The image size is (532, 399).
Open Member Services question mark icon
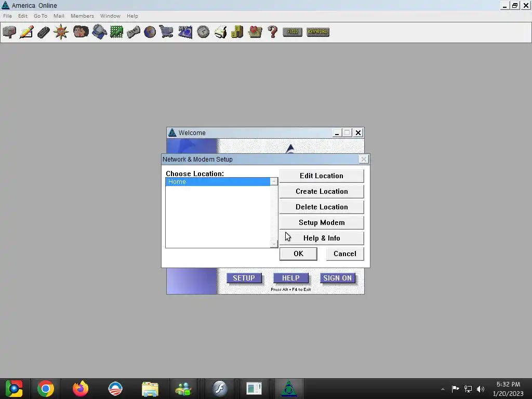[x=272, y=32]
